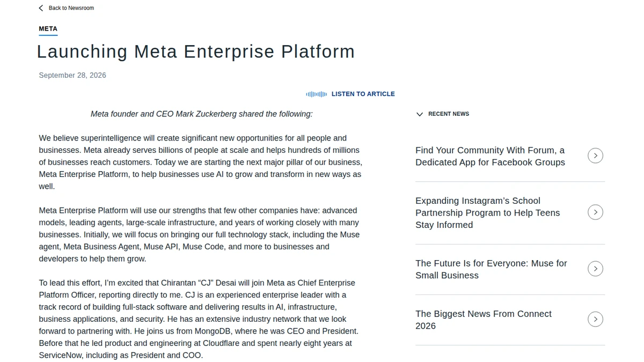Start the LISTEN TO ARTICLE playback

click(x=363, y=94)
